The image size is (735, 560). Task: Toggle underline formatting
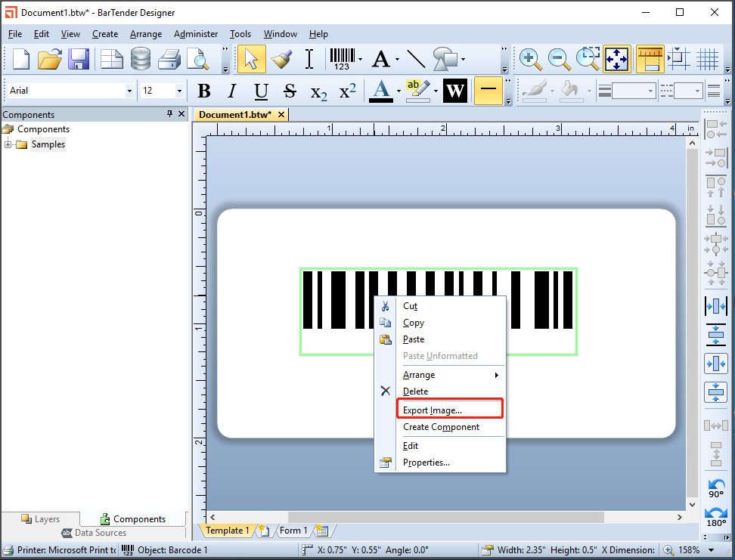(261, 91)
